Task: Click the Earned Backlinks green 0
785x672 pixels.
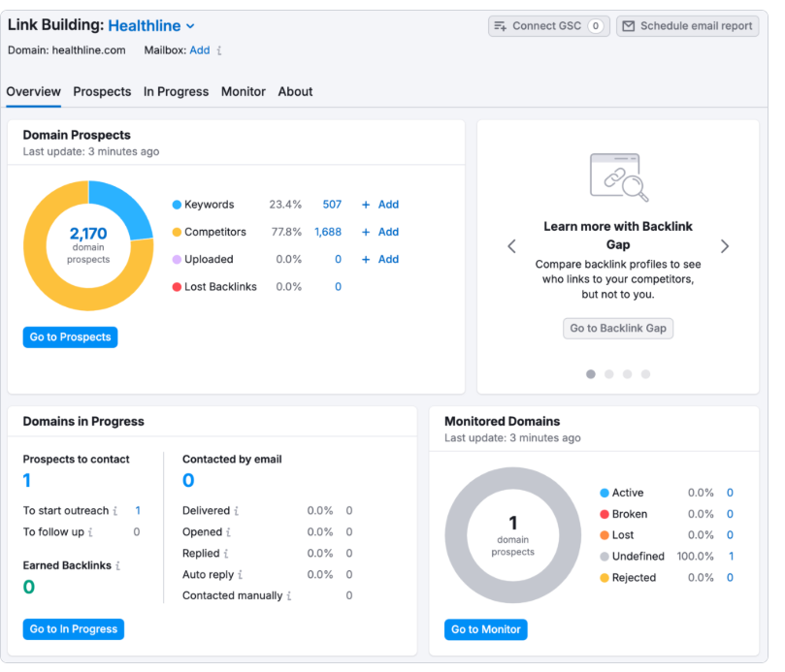Action: tap(29, 587)
